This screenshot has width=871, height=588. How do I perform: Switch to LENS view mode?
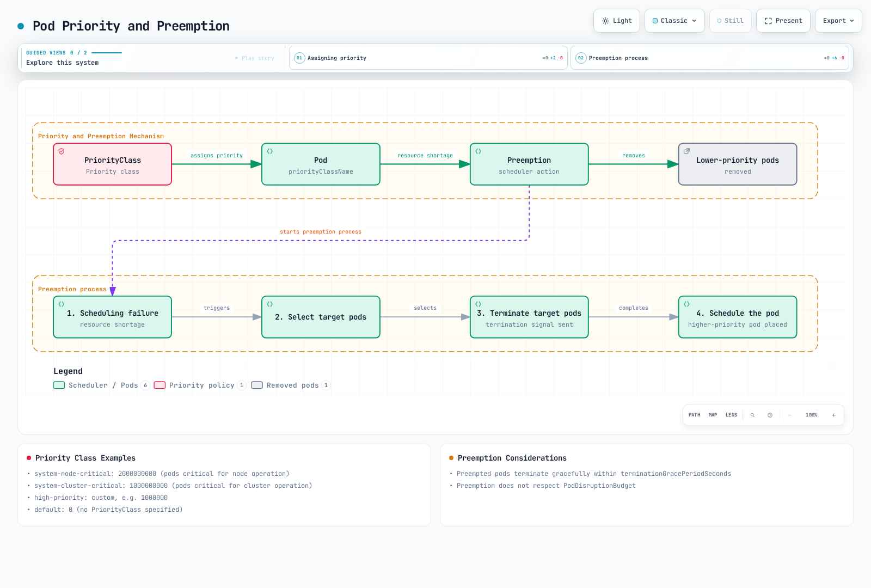point(732,415)
